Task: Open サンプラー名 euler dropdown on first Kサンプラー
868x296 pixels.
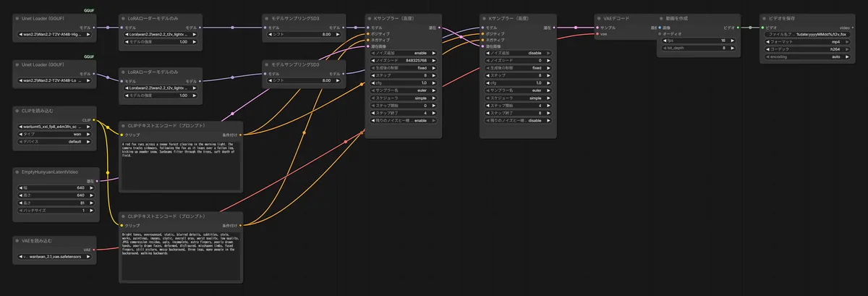Action: coord(403,90)
